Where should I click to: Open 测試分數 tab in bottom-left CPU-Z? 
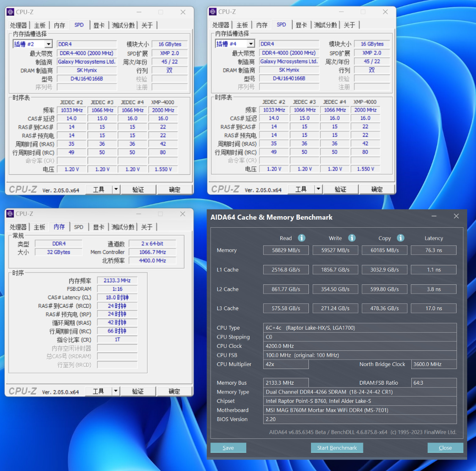[123, 227]
